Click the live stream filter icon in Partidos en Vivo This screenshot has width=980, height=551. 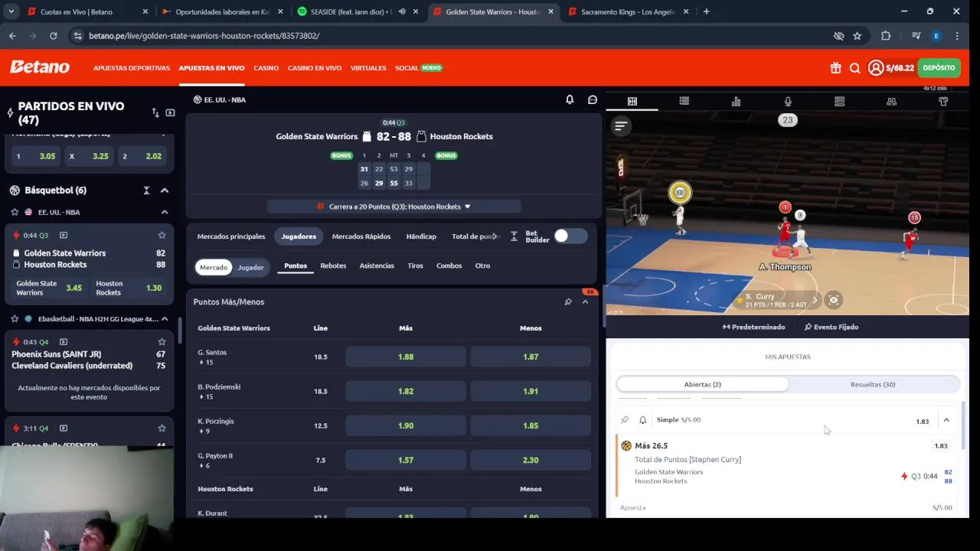pyautogui.click(x=170, y=112)
